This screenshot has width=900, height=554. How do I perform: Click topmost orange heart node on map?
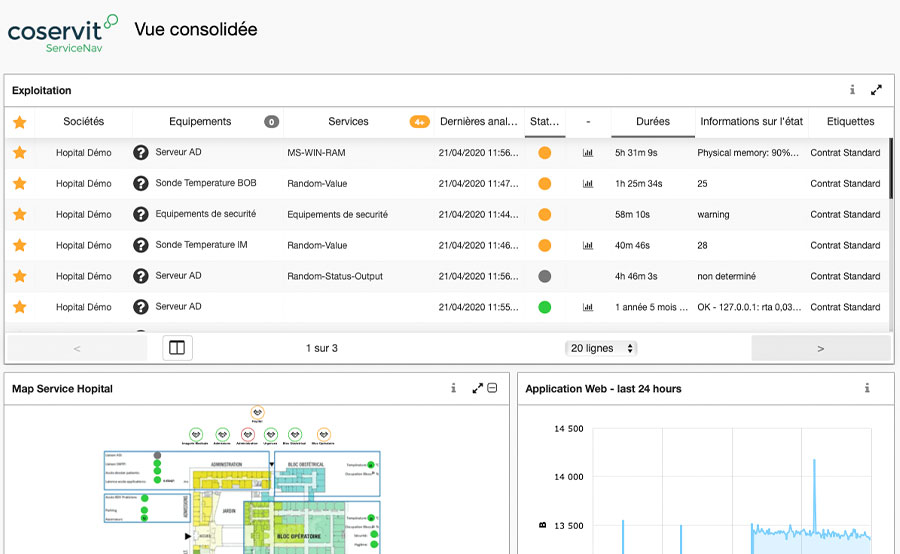(257, 412)
